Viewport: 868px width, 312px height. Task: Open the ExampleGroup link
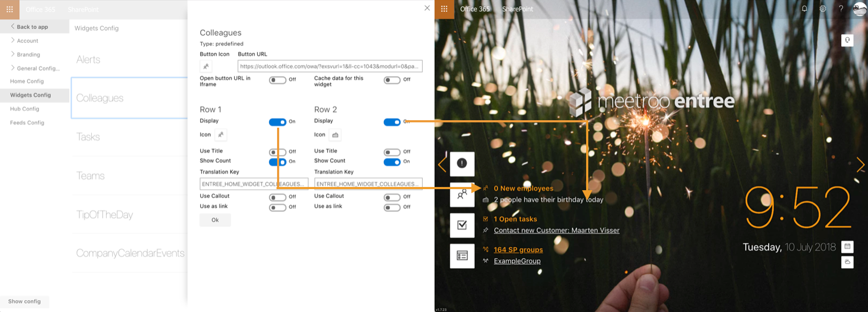click(x=517, y=261)
